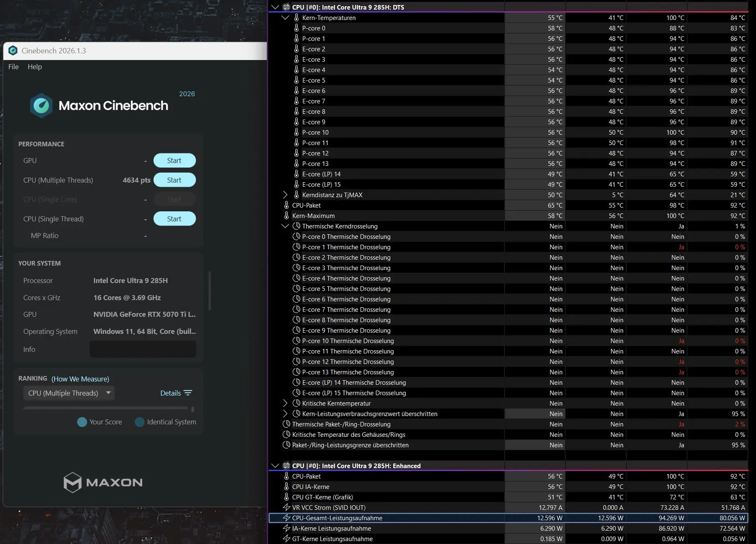Click the Info input field
This screenshot has height=544, width=756.
tap(143, 349)
